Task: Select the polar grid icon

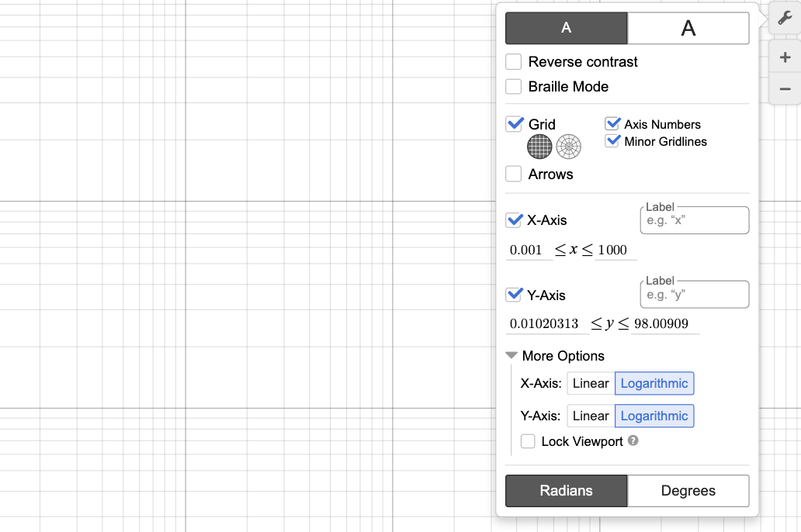Action: (569, 147)
